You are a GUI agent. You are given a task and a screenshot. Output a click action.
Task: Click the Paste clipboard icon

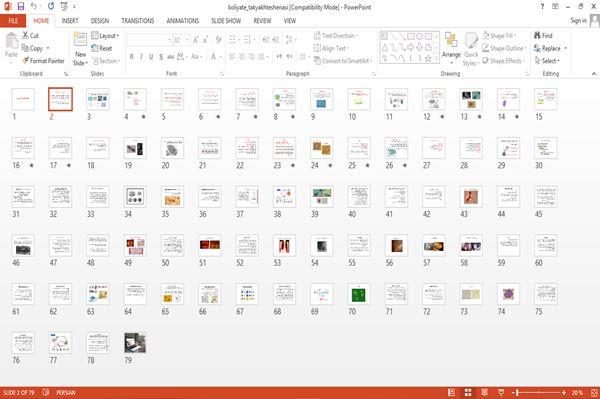point(11,41)
